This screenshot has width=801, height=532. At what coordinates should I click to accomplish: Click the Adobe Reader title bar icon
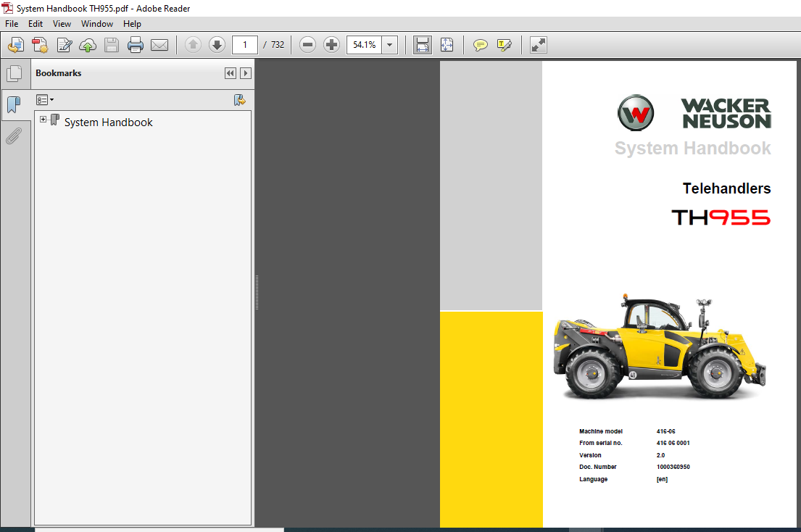tap(7, 8)
